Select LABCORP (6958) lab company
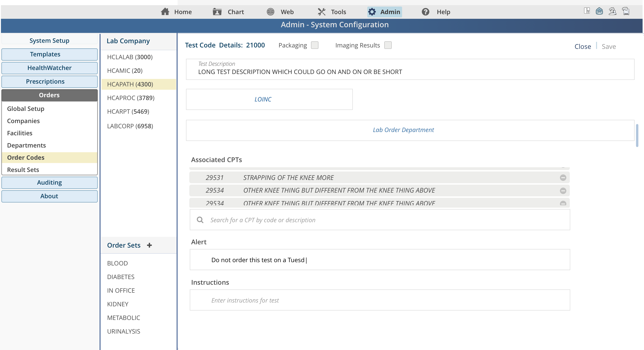The width and height of the screenshot is (644, 350). [x=130, y=126]
